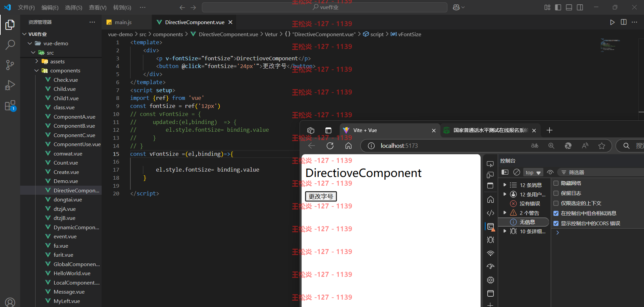Clear the DevTools console
The width and height of the screenshot is (644, 307).
point(517,172)
